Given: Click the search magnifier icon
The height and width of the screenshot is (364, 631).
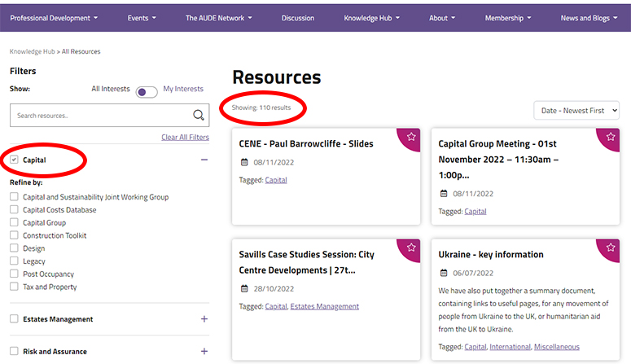Looking at the screenshot, I should [x=198, y=115].
